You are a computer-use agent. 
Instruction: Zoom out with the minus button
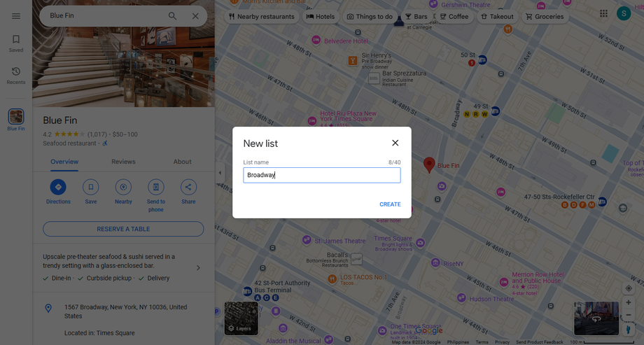[629, 315]
